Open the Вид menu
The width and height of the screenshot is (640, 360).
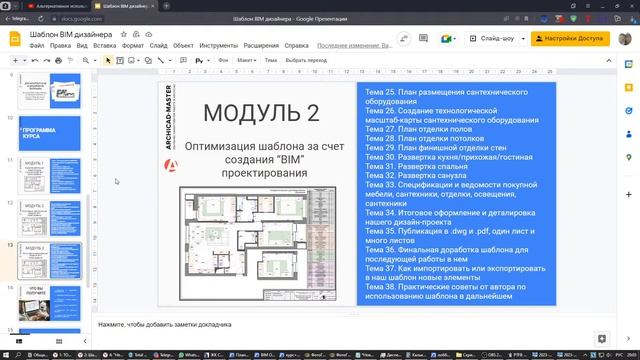[82, 46]
